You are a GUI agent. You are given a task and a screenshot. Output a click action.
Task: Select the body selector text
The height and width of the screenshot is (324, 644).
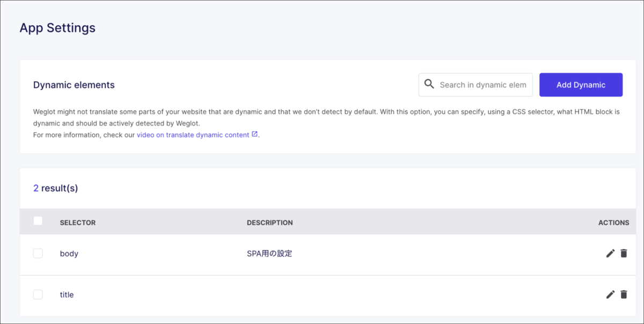click(69, 254)
